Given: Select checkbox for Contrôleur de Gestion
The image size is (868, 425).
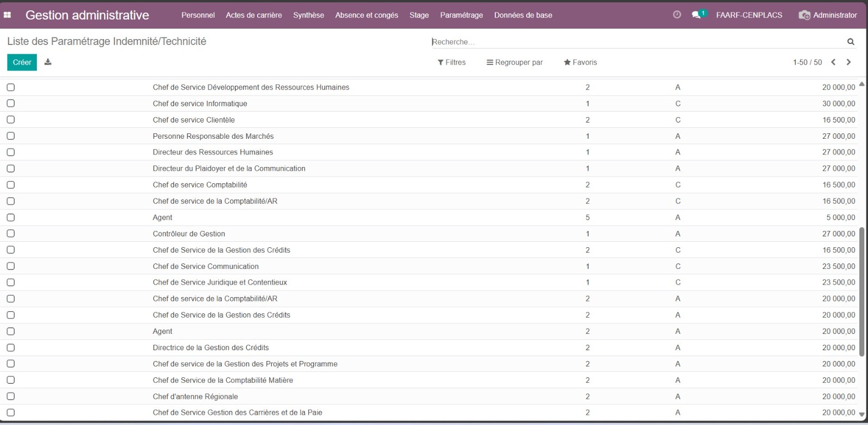Looking at the screenshot, I should coord(11,234).
